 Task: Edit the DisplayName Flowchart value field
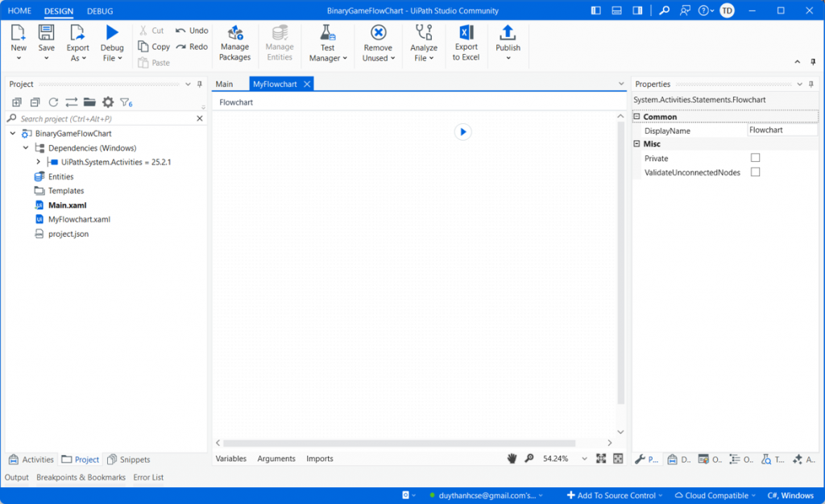(x=782, y=130)
